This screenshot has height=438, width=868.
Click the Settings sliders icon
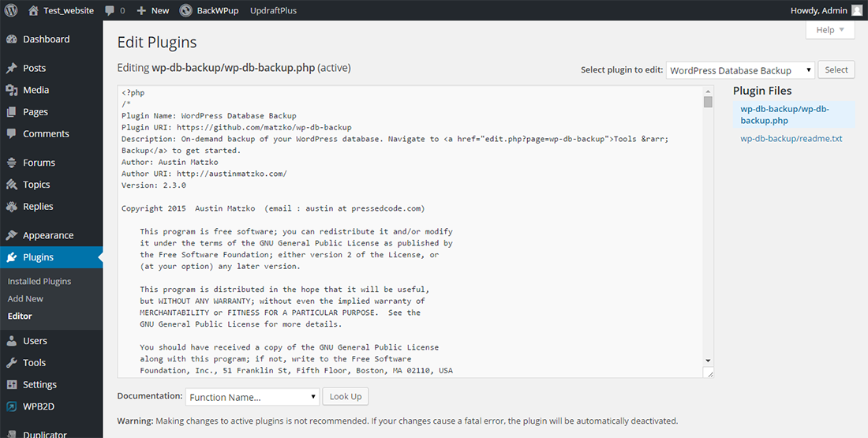11,385
